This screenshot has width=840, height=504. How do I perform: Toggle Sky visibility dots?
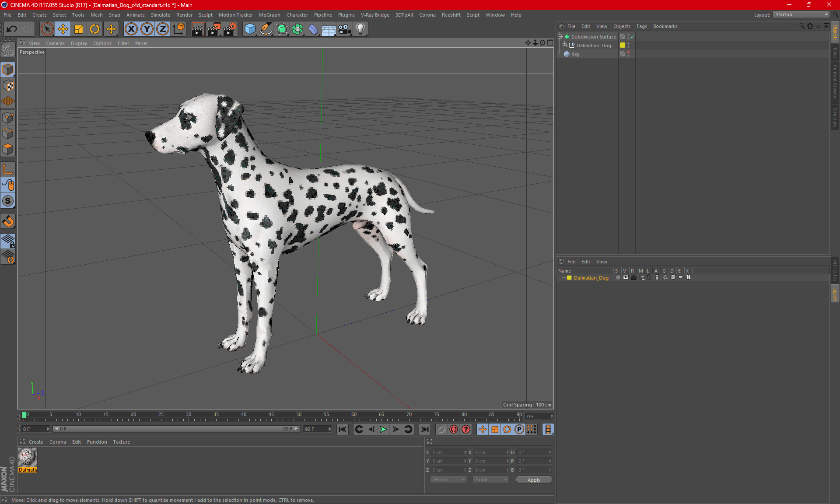click(x=629, y=54)
